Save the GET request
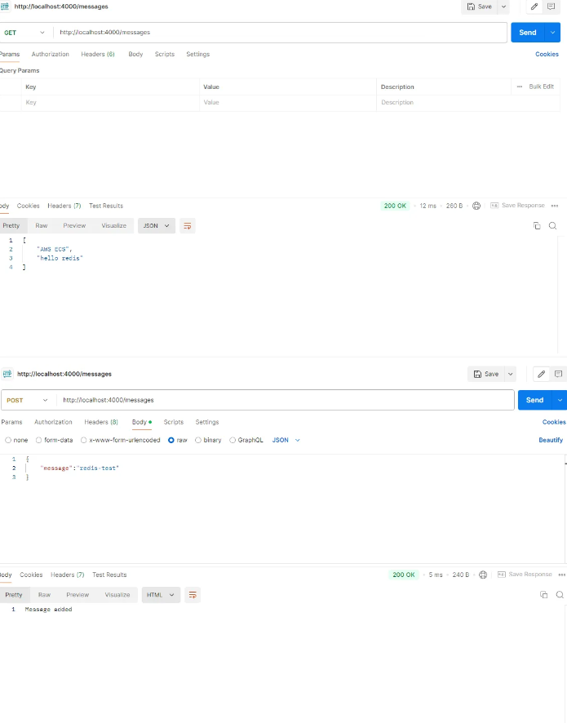The height and width of the screenshot is (728, 567). point(480,7)
